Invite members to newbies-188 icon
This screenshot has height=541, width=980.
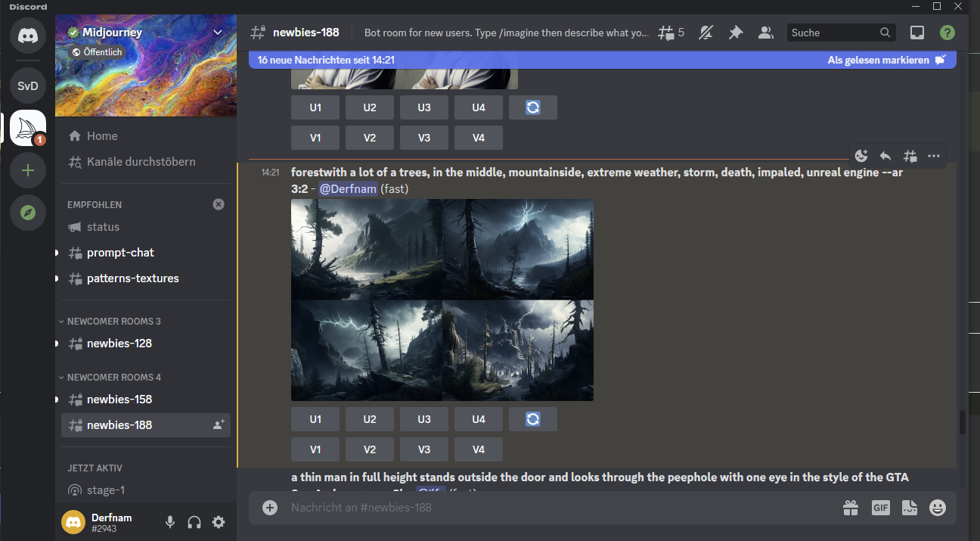click(x=219, y=425)
